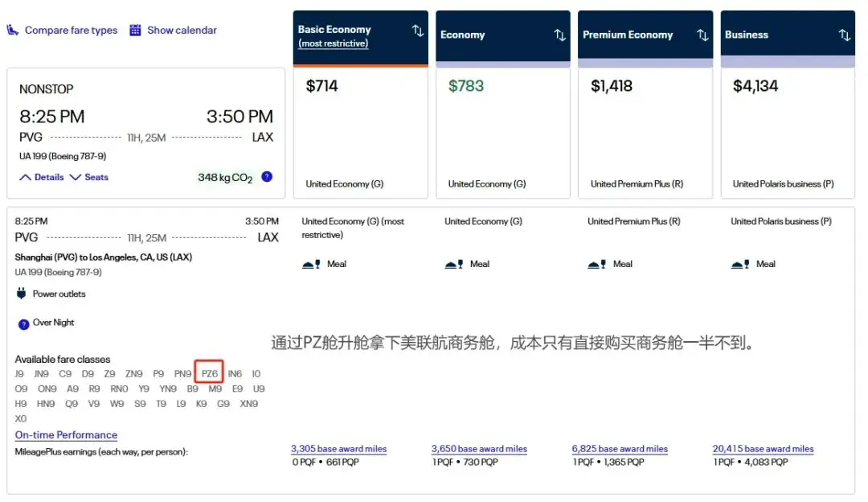Click the Over Night info icon
The width and height of the screenshot is (868, 502).
23,323
